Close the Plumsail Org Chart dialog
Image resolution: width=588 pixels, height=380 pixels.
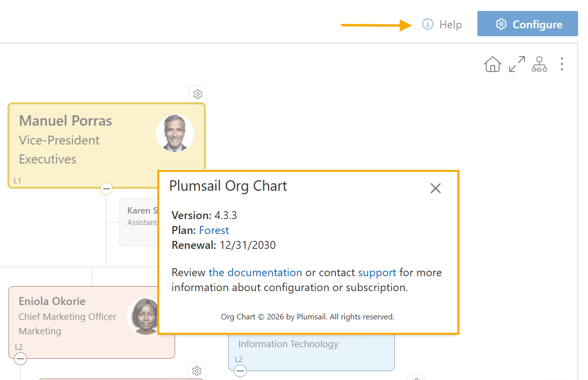click(x=435, y=188)
